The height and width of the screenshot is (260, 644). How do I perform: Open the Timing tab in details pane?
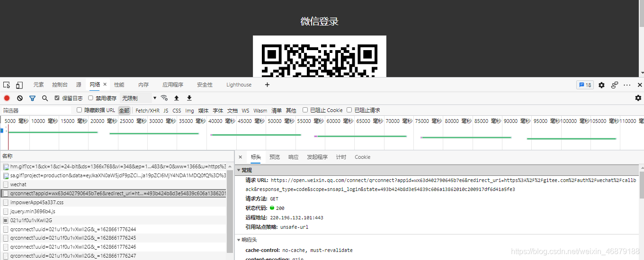coord(341,157)
